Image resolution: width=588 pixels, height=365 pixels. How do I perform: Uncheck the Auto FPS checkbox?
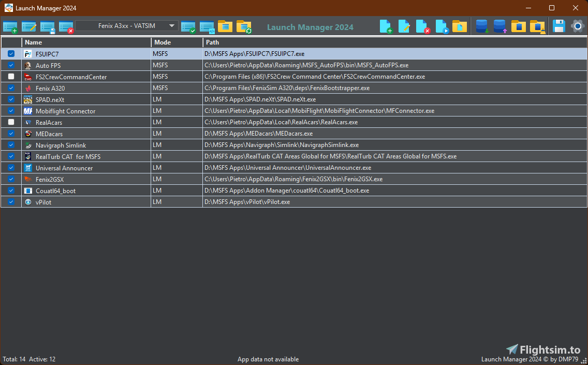tap(11, 65)
